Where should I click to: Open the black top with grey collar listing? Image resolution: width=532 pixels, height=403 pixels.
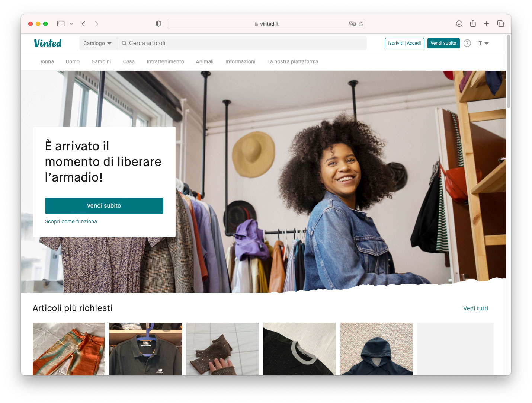tap(299, 349)
